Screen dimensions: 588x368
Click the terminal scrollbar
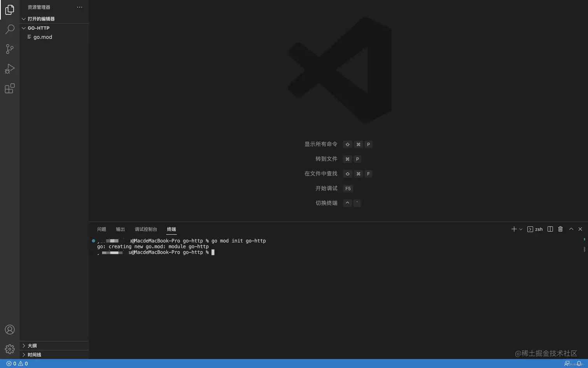[584, 249]
